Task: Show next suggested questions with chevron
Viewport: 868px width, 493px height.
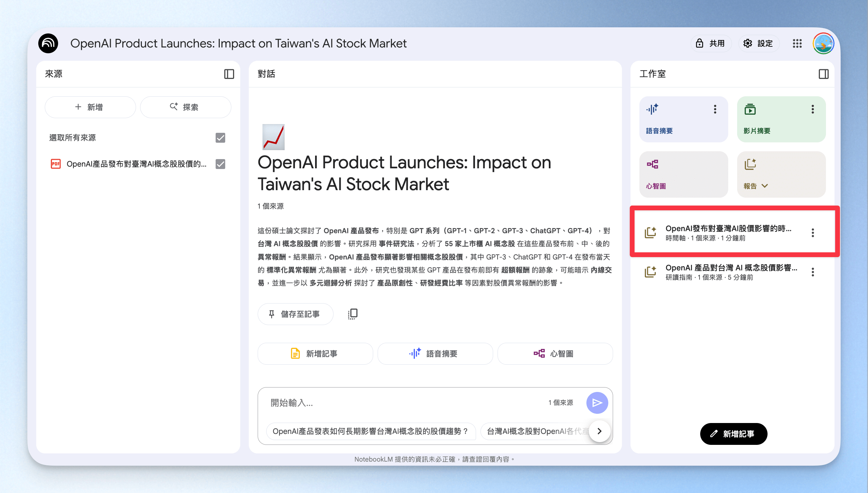Action: [x=599, y=431]
